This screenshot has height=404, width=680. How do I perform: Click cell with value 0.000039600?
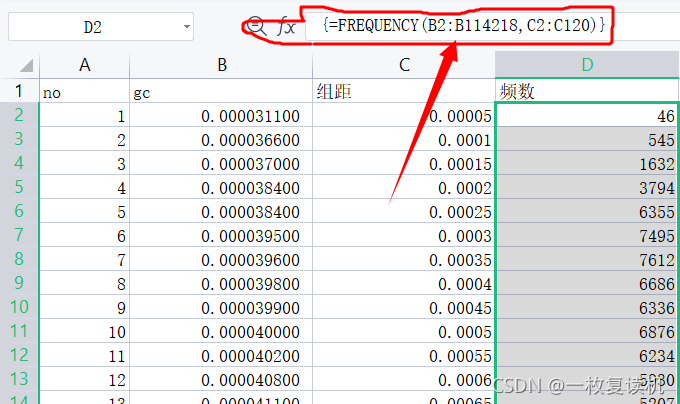(221, 259)
